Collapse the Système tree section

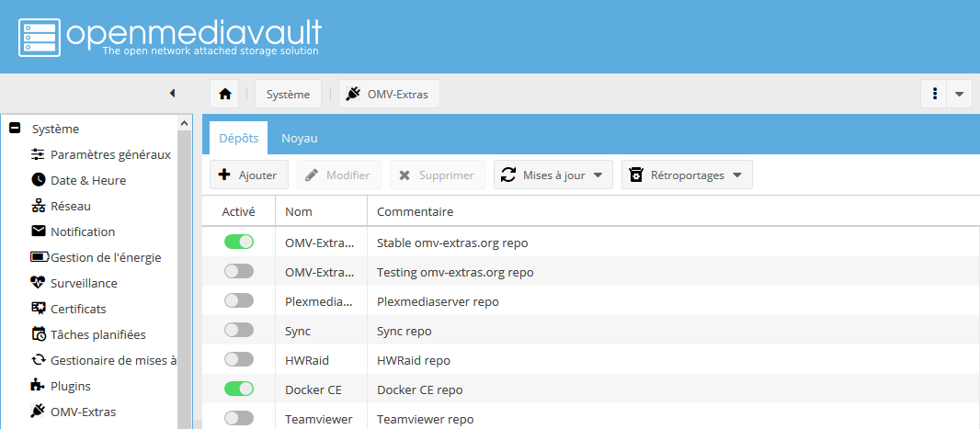[14, 129]
